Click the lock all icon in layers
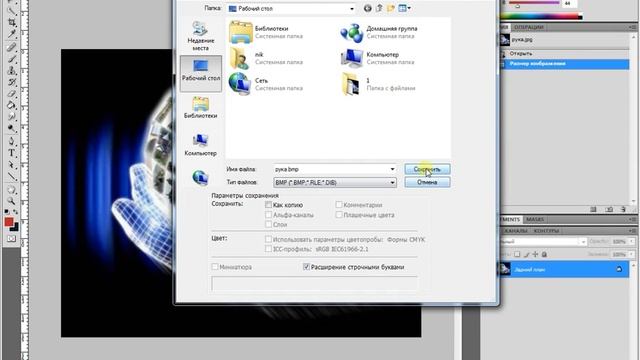This screenshot has width=640, height=360. click(544, 254)
